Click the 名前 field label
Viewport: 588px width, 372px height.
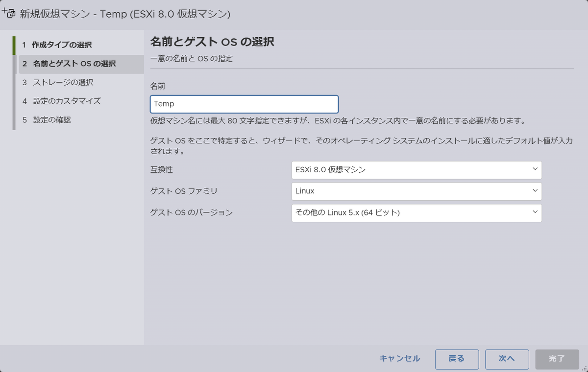pos(158,86)
